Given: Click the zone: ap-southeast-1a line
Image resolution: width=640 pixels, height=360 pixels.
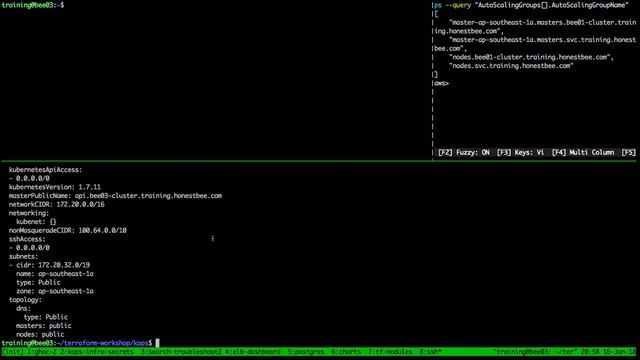Looking at the screenshot, I should click(x=55, y=291).
